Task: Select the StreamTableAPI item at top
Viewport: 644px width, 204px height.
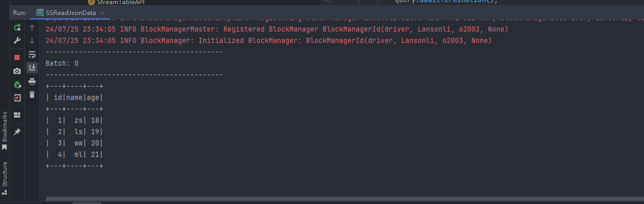Action: click(x=114, y=2)
